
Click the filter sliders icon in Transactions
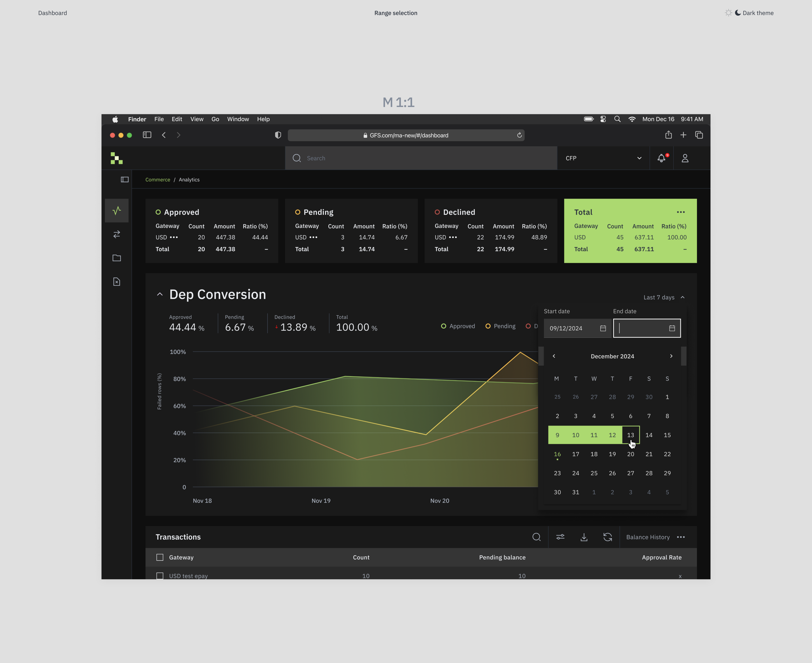(x=560, y=537)
